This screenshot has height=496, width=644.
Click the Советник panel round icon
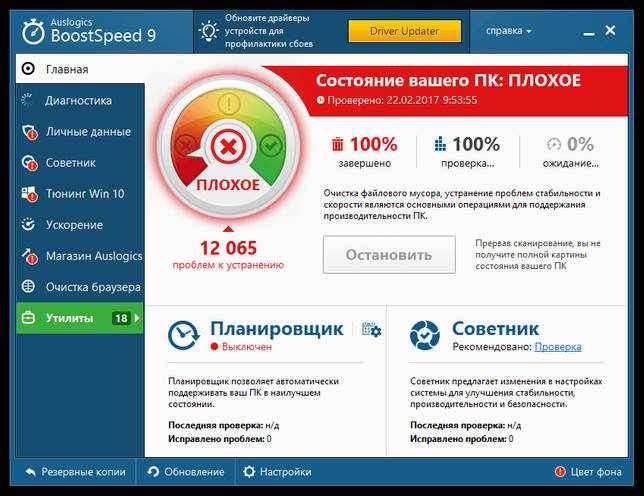coord(425,335)
